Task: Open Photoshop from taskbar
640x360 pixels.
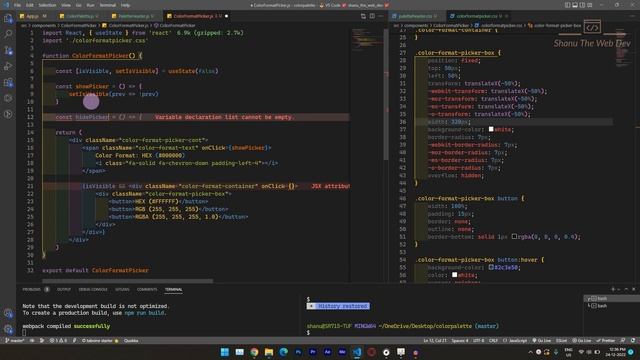Action: tap(298, 352)
